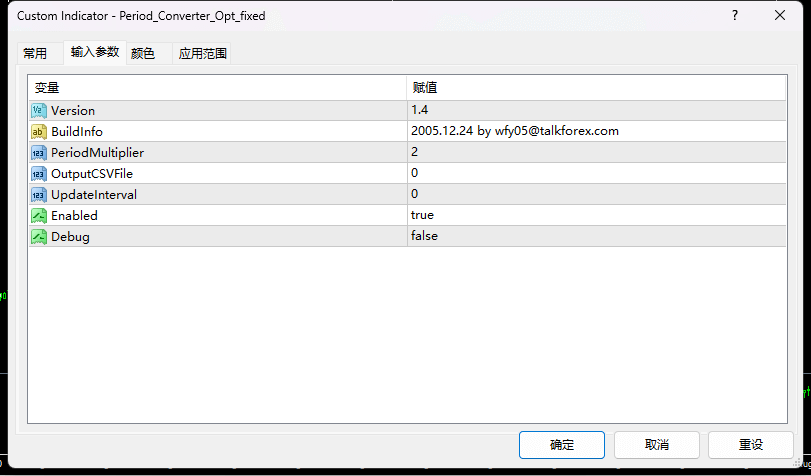The image size is (811, 476).
Task: Select the Enabled variable name
Action: 74,216
